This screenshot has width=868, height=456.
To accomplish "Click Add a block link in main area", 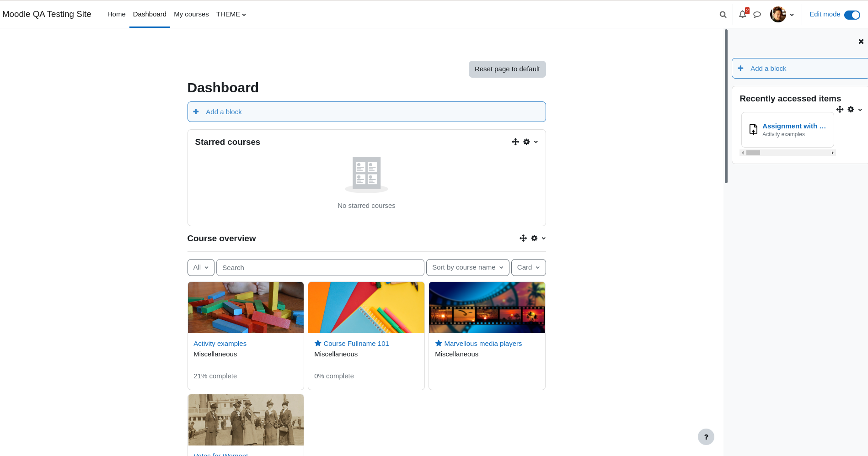I will [224, 112].
